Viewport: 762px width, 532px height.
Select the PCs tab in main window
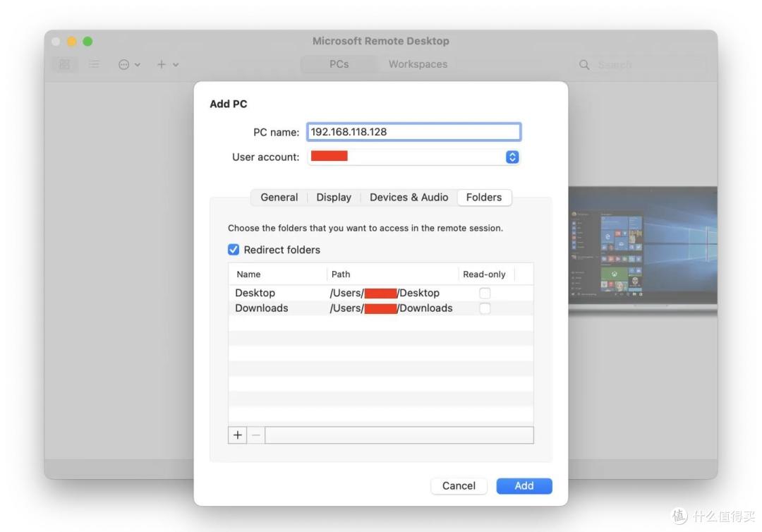[x=339, y=64]
